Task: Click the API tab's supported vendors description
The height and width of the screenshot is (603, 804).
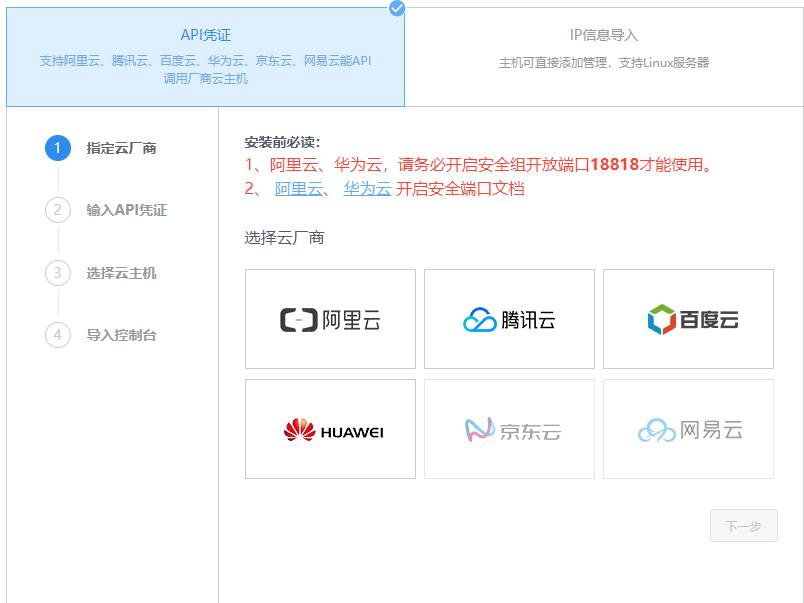Action: [x=205, y=69]
